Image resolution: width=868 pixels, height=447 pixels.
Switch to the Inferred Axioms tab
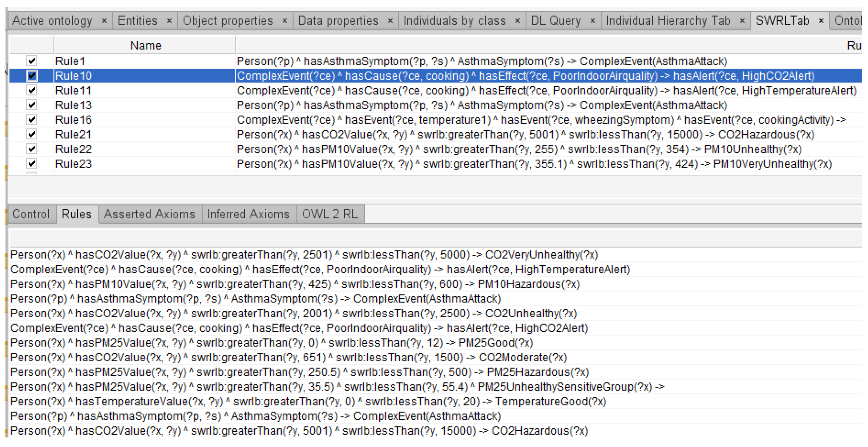click(x=248, y=214)
